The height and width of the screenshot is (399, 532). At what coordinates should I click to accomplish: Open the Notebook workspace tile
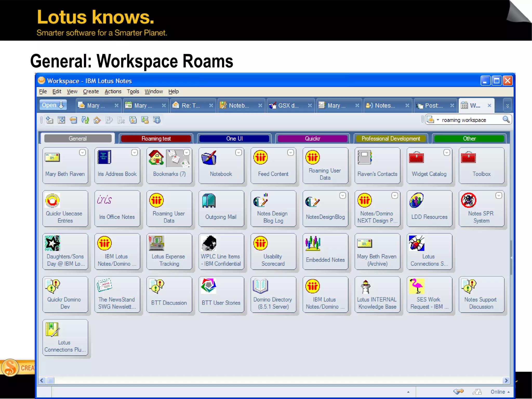point(221,165)
